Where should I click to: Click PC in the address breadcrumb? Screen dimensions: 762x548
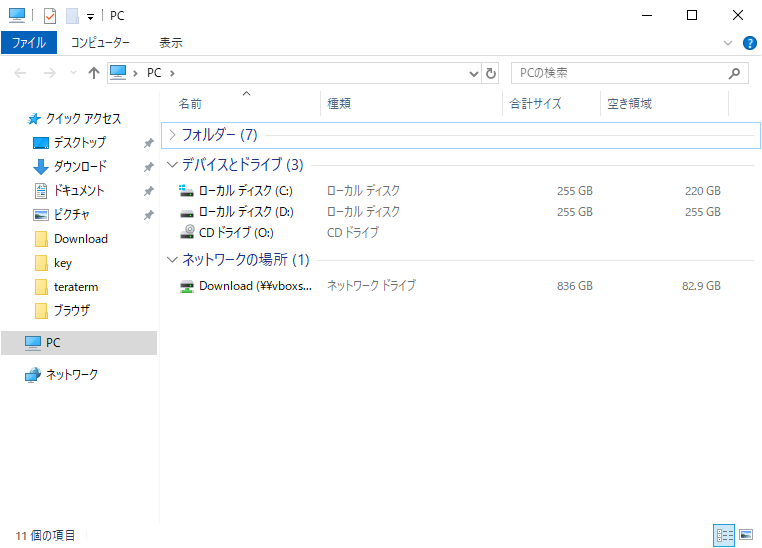pos(154,73)
